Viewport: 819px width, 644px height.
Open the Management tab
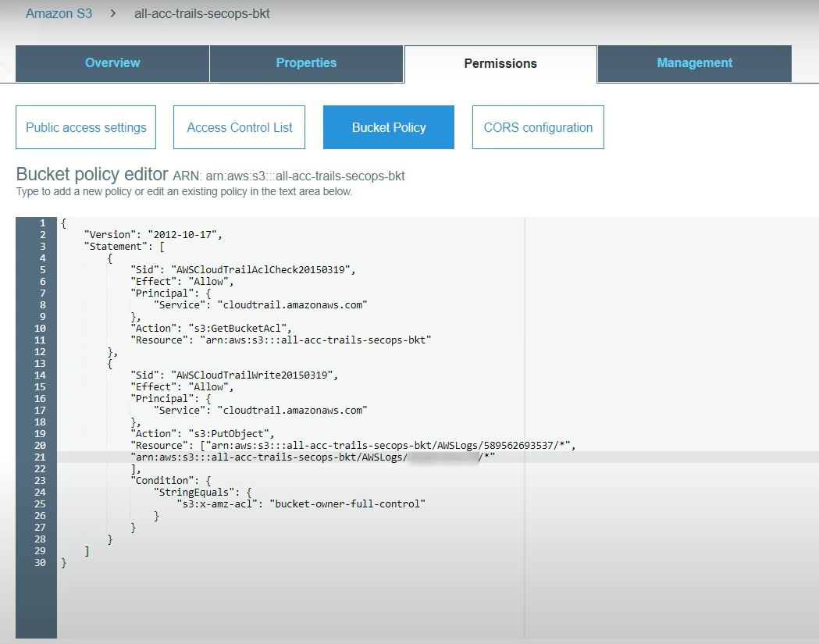click(695, 63)
